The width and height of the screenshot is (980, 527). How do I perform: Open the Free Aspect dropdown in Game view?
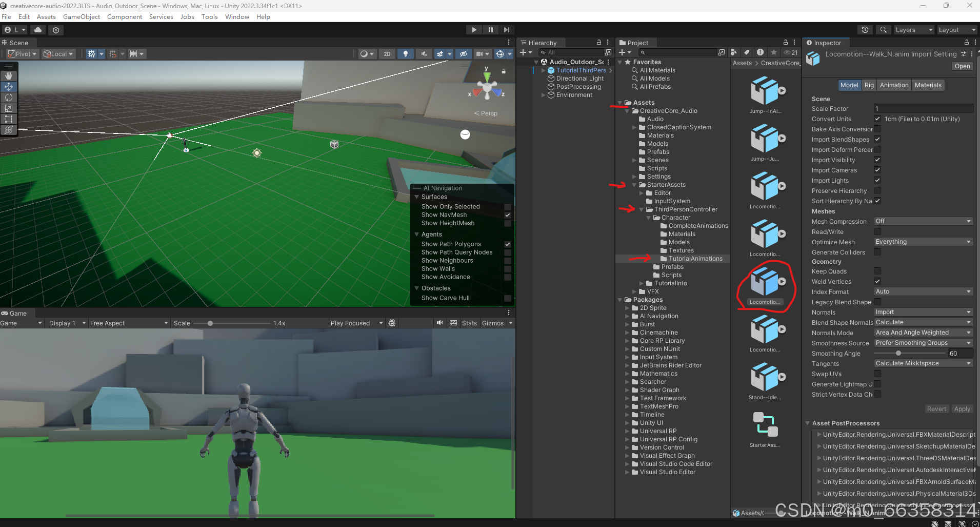tap(129, 323)
